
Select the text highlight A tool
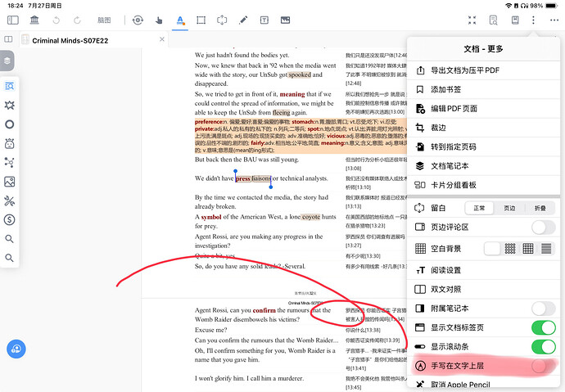pyautogui.click(x=180, y=20)
